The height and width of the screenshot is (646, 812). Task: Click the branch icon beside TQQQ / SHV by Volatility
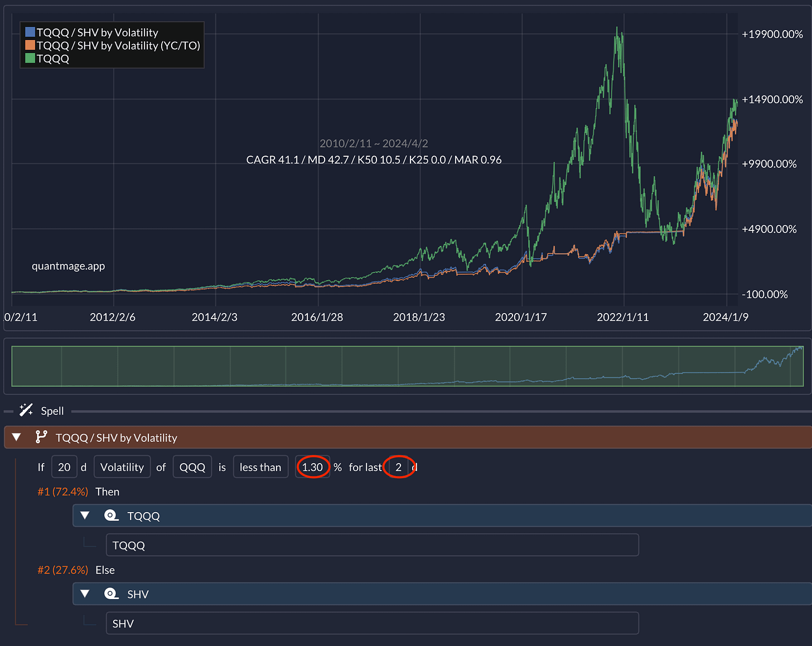pyautogui.click(x=41, y=437)
